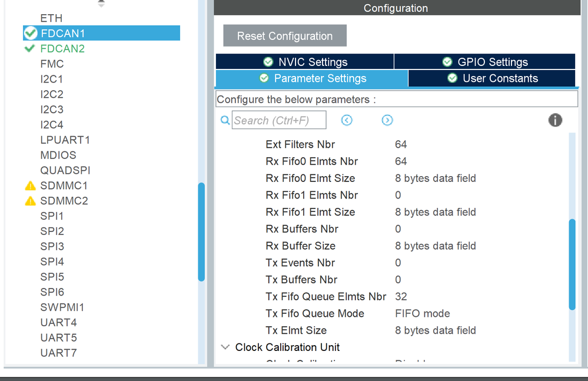Edit Rx Fifo0 Elmts Nbr value 64
Screen dimensions: 588x381
pos(401,161)
